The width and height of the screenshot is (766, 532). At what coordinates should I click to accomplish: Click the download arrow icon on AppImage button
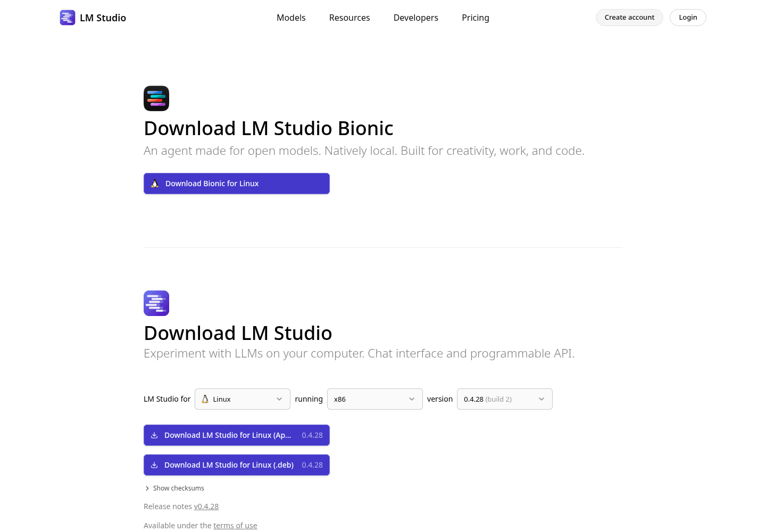click(154, 435)
